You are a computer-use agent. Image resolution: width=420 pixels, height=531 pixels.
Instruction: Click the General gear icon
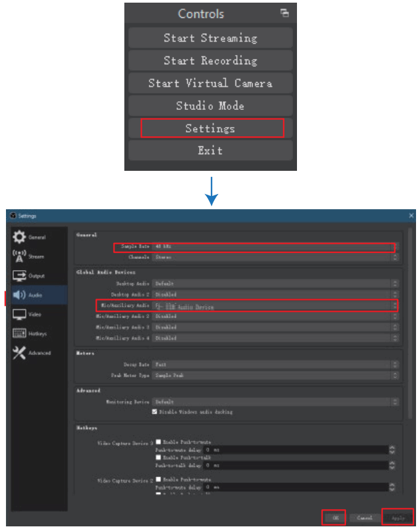pos(19,237)
